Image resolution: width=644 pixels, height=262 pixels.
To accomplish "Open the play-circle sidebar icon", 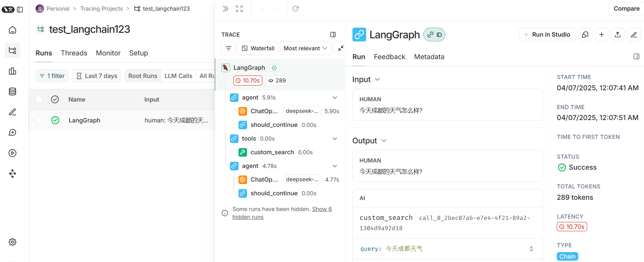I will point(13,153).
